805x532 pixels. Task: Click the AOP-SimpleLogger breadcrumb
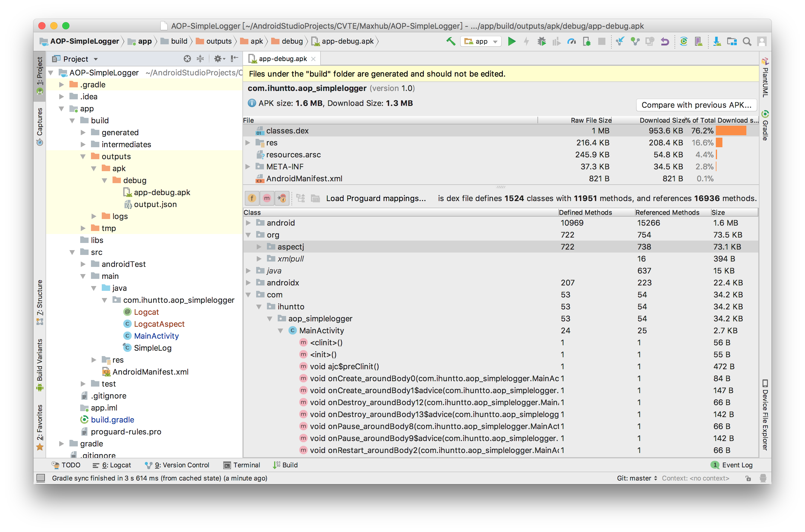[x=79, y=41]
